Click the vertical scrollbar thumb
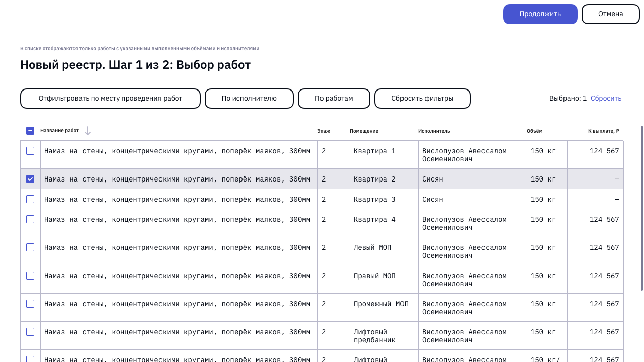Viewport: 644px width, 362px height. coord(642,208)
